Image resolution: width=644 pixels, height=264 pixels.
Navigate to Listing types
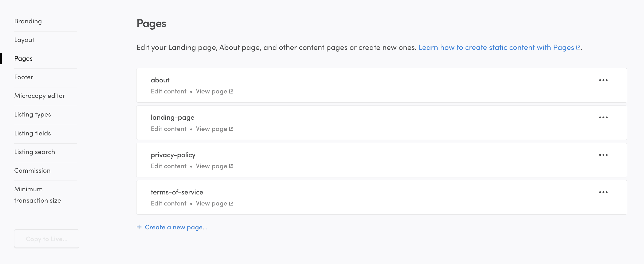[x=32, y=114]
